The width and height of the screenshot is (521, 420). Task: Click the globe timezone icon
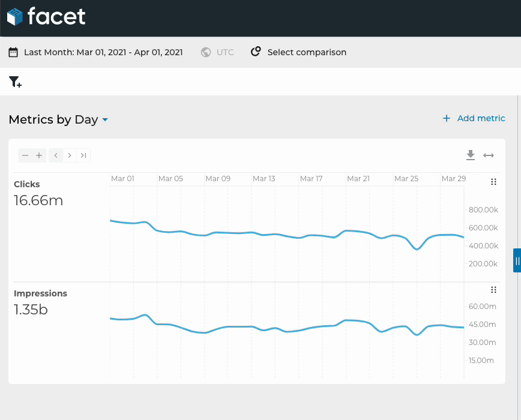206,52
